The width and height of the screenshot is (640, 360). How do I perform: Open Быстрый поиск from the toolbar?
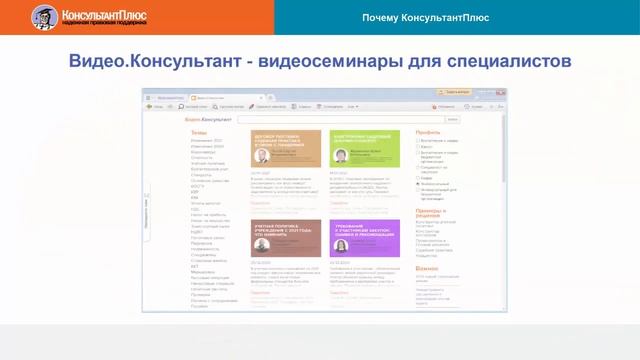193,107
